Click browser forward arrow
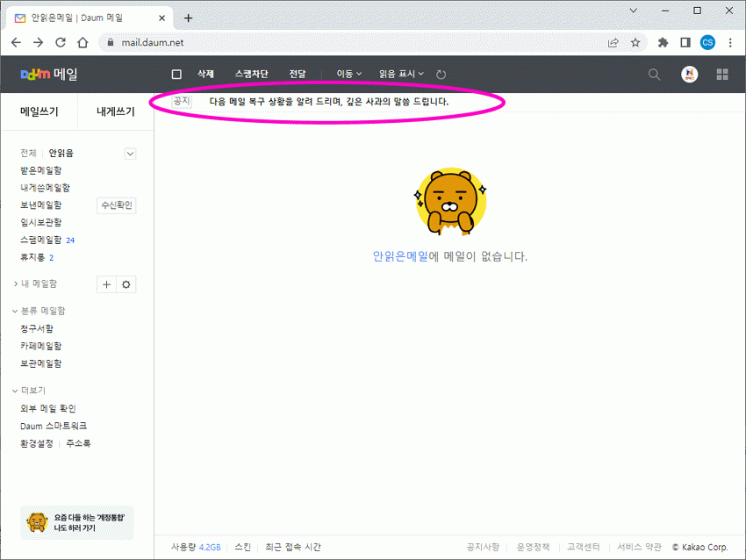Screen dimensions: 746x560 [38, 42]
